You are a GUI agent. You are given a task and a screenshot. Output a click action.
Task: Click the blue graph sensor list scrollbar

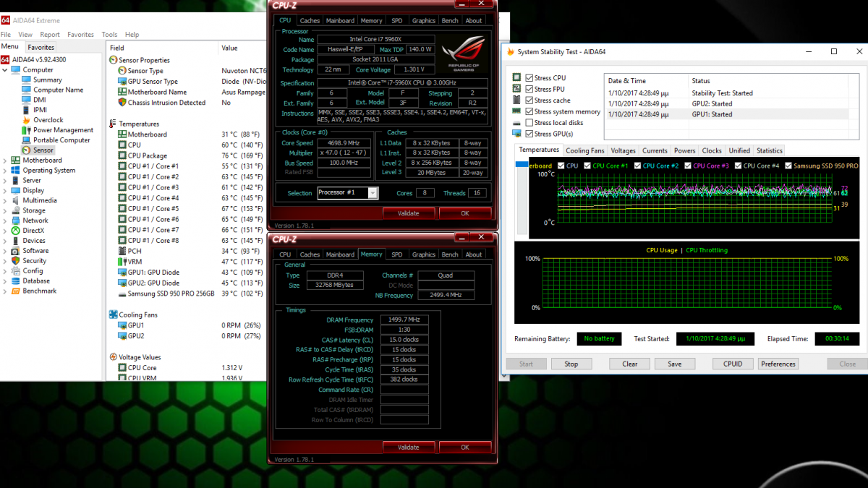(521, 166)
